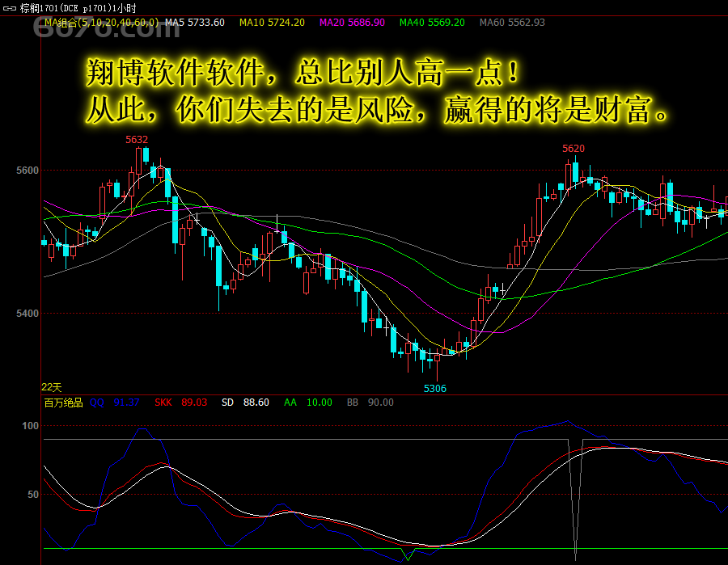
Task: Click the 5632 high price label
Action: click(x=137, y=139)
